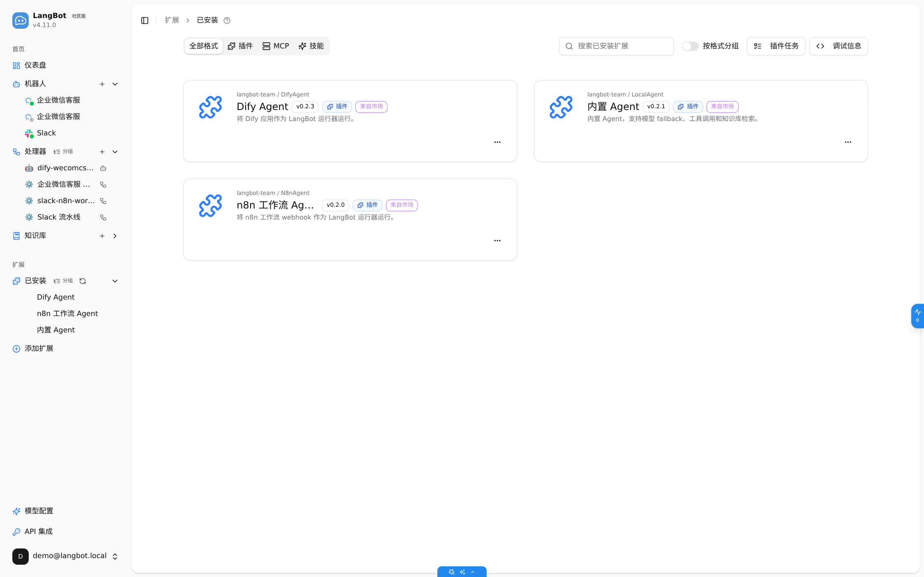The height and width of the screenshot is (577, 924).
Task: Open more options on Dify Agent card
Action: pyautogui.click(x=497, y=142)
